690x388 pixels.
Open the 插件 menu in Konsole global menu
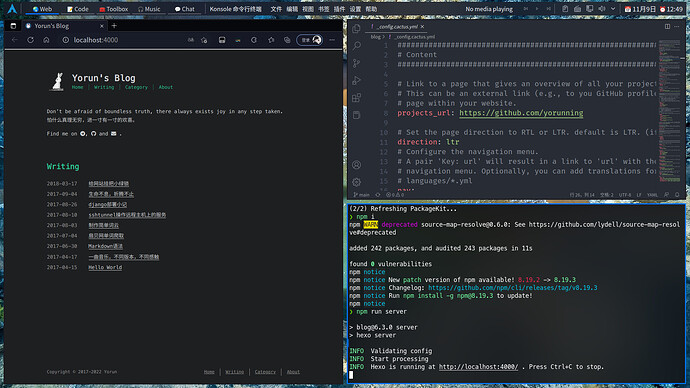(x=339, y=9)
